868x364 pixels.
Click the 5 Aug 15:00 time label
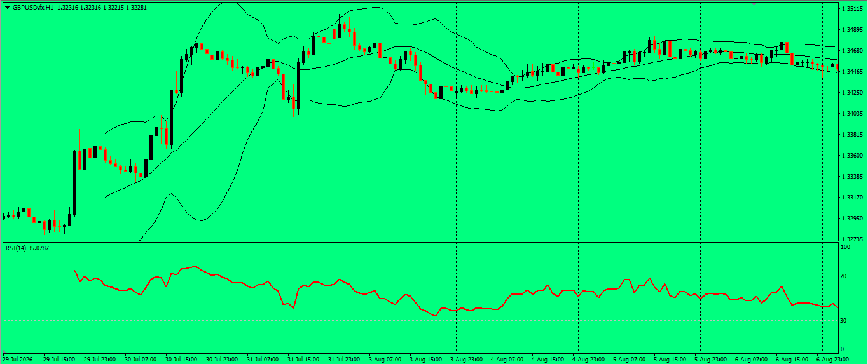click(x=670, y=360)
